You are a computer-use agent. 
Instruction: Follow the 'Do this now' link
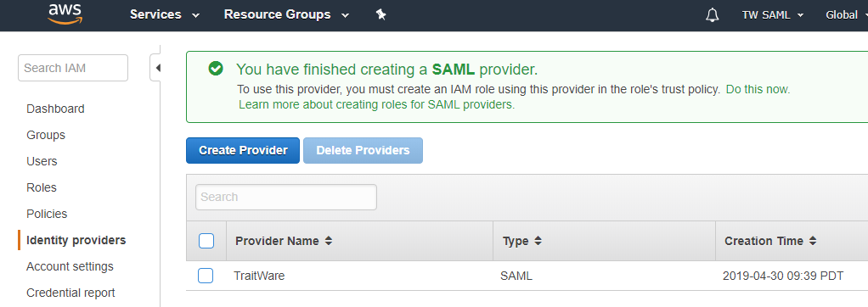coord(758,88)
